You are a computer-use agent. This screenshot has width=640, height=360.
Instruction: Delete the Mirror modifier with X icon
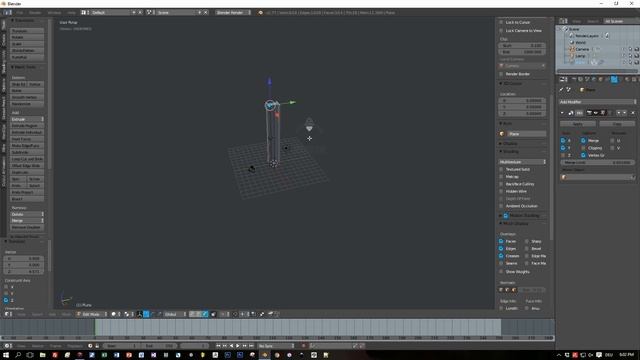pyautogui.click(x=633, y=113)
